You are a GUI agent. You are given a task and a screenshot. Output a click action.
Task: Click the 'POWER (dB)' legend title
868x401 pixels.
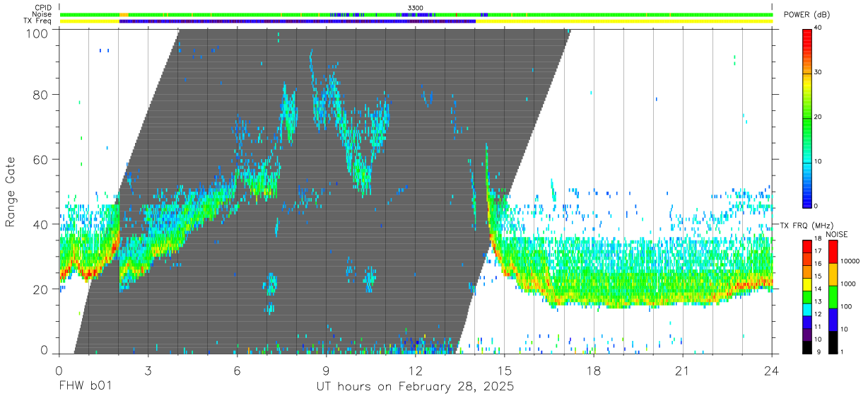click(x=807, y=15)
